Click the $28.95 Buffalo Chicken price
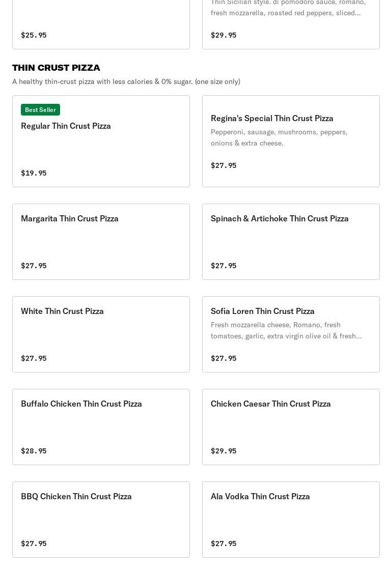 click(34, 451)
